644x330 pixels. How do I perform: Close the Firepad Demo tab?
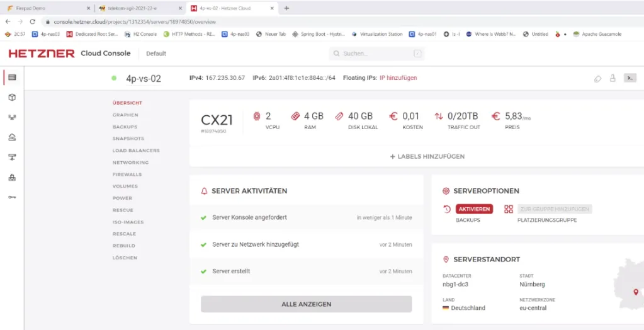tap(88, 8)
